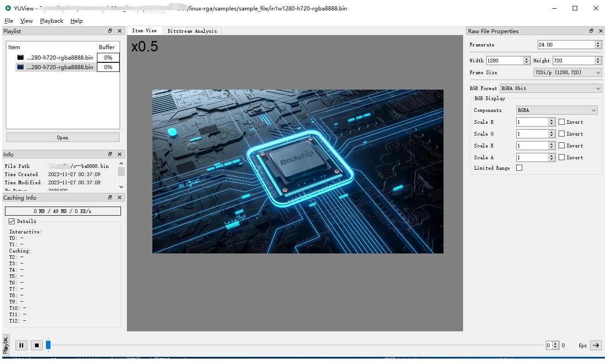Enable Invert for Scale G

[562, 134]
